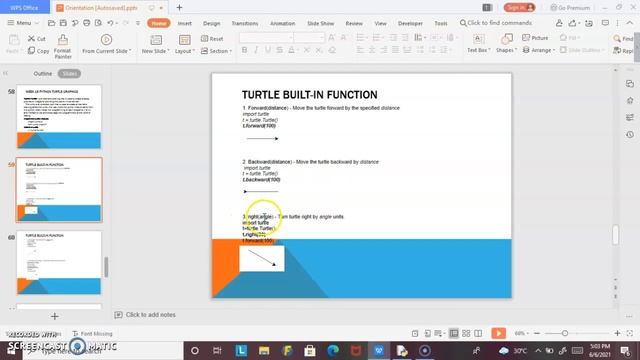The height and width of the screenshot is (360, 640).
Task: Open the Developer ribbon tab
Action: (x=410, y=23)
